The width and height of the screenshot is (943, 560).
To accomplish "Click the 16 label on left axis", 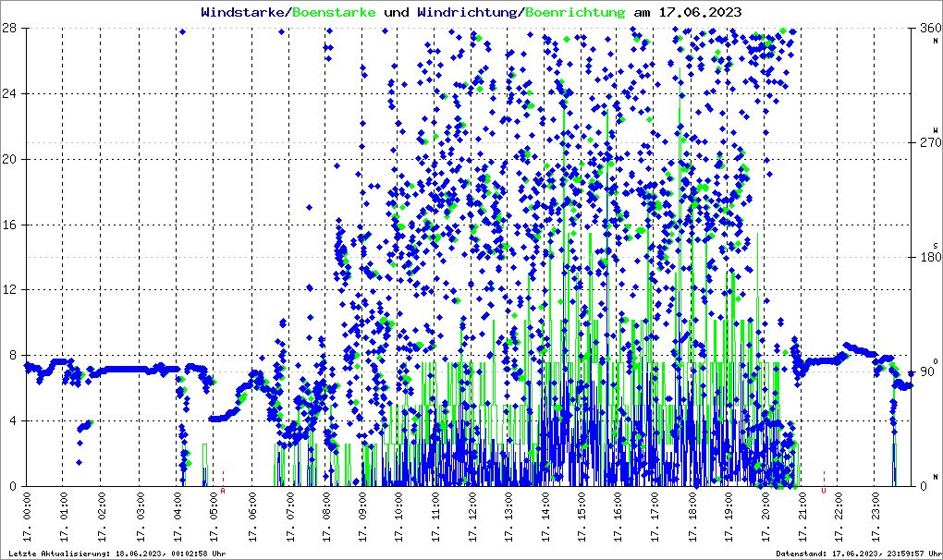I will (x=12, y=225).
